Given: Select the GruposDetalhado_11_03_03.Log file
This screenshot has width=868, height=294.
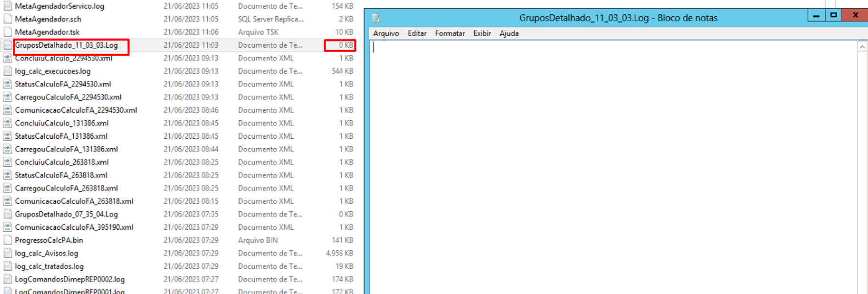Looking at the screenshot, I should tap(66, 45).
